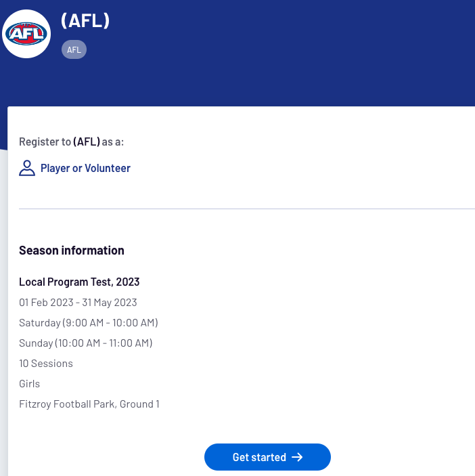Click the large (AFL) page title

pyautogui.click(x=85, y=20)
